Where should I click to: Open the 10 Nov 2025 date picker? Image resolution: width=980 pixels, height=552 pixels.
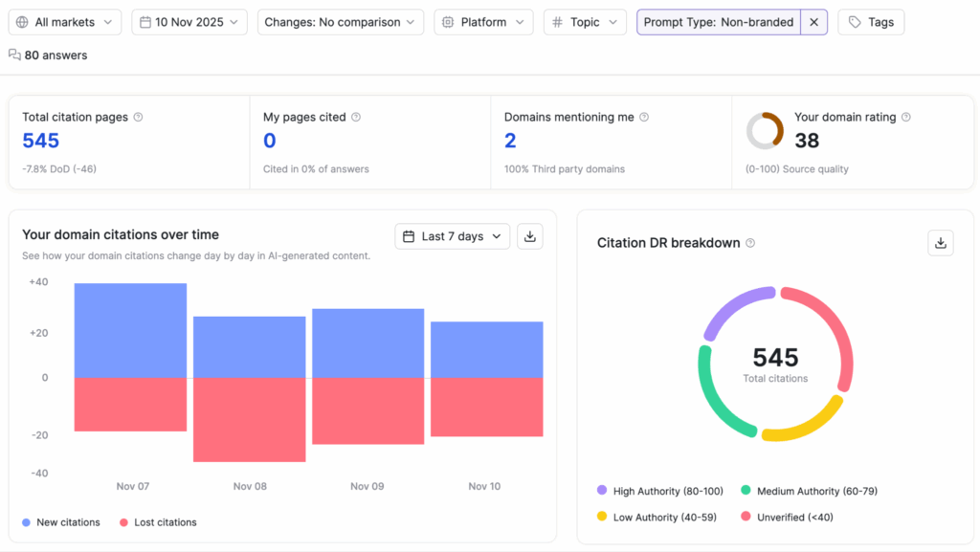pyautogui.click(x=189, y=22)
